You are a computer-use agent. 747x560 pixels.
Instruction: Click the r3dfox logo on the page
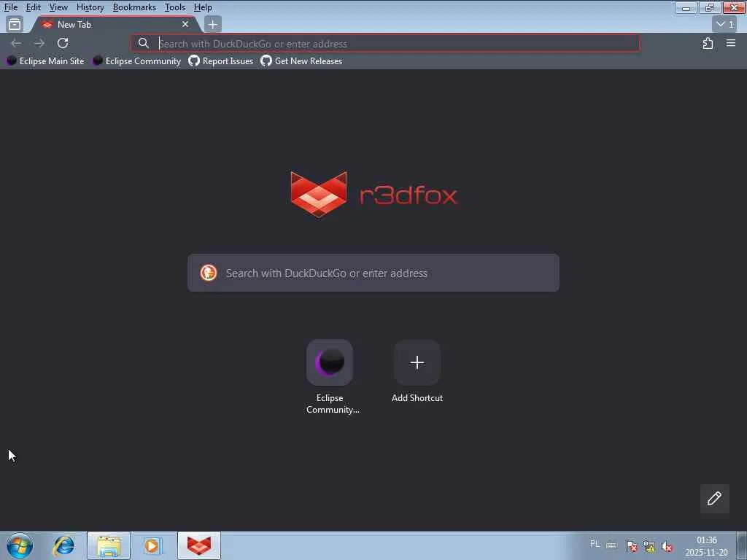tap(373, 194)
